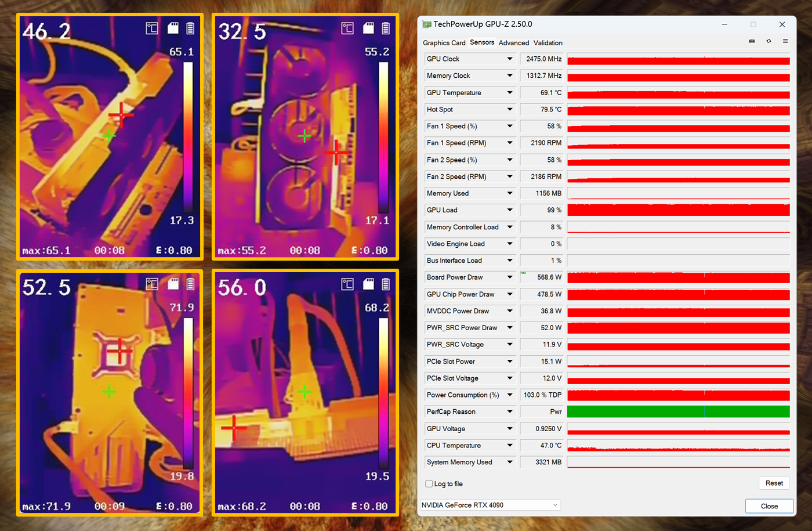Click the CPU Temperature history graph
The image size is (812, 531).
[x=679, y=446]
